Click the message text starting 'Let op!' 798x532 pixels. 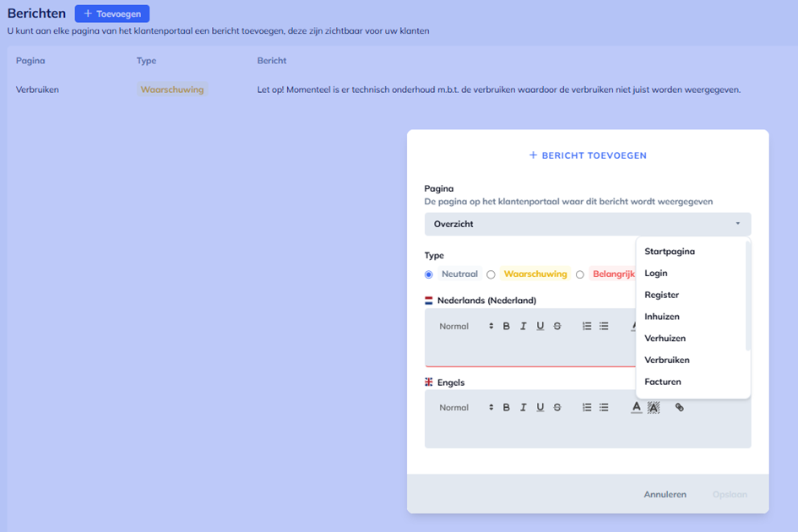coord(499,90)
